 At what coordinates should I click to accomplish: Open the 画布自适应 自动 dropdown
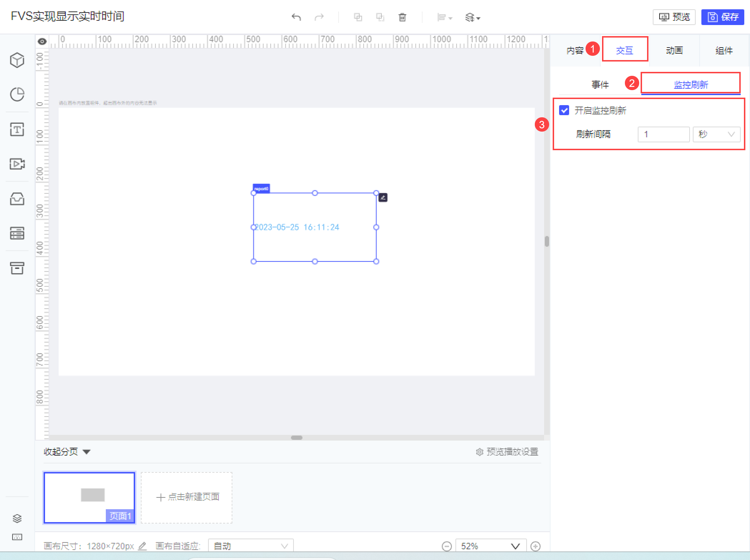click(251, 546)
